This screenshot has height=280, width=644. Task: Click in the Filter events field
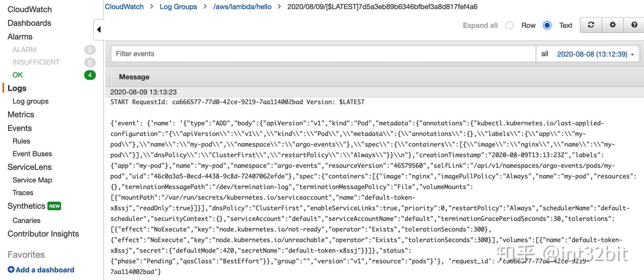click(x=323, y=54)
